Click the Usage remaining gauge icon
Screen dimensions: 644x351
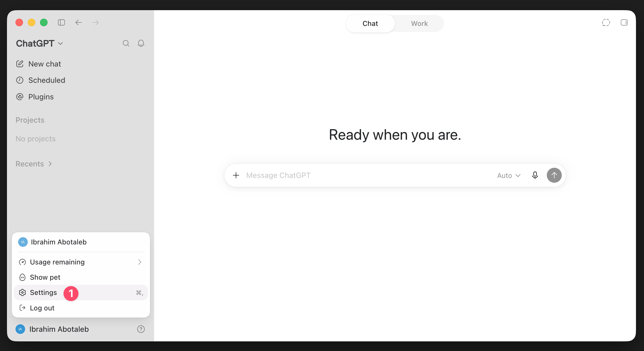pos(22,262)
